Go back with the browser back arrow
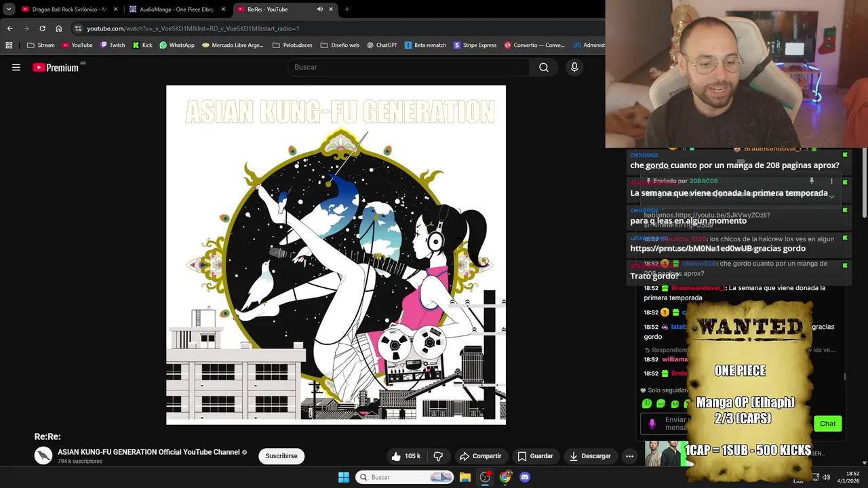Screen dimensions: 868x488 pyautogui.click(x=9, y=28)
